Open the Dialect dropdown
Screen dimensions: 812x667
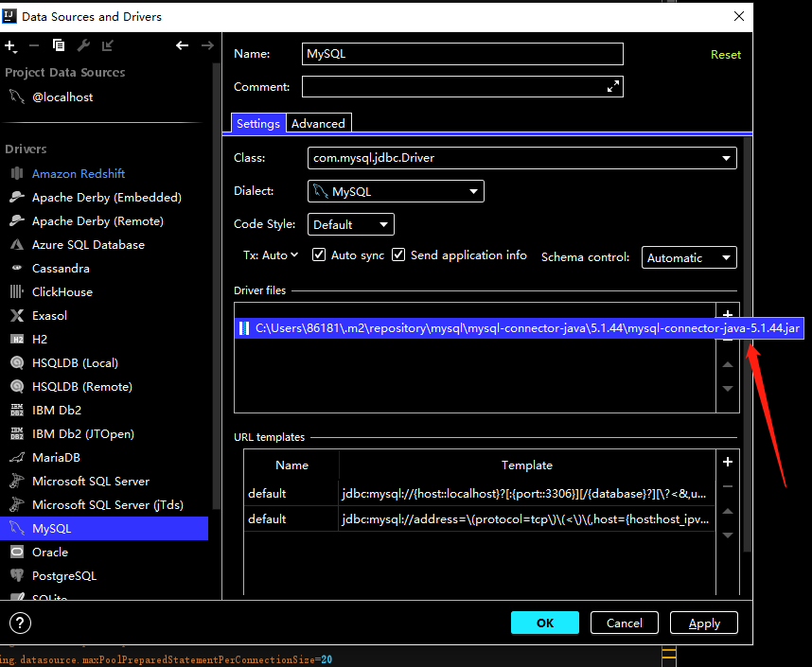396,191
